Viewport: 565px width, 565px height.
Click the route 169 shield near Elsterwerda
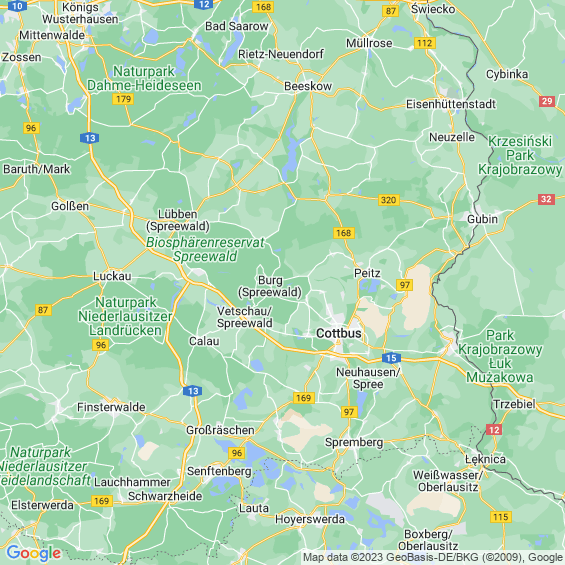[102, 501]
